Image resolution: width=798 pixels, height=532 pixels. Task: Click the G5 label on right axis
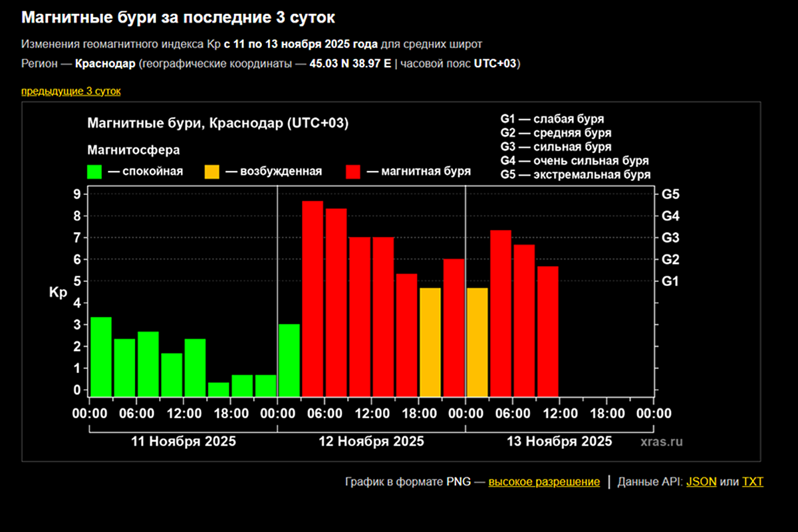[x=670, y=195]
